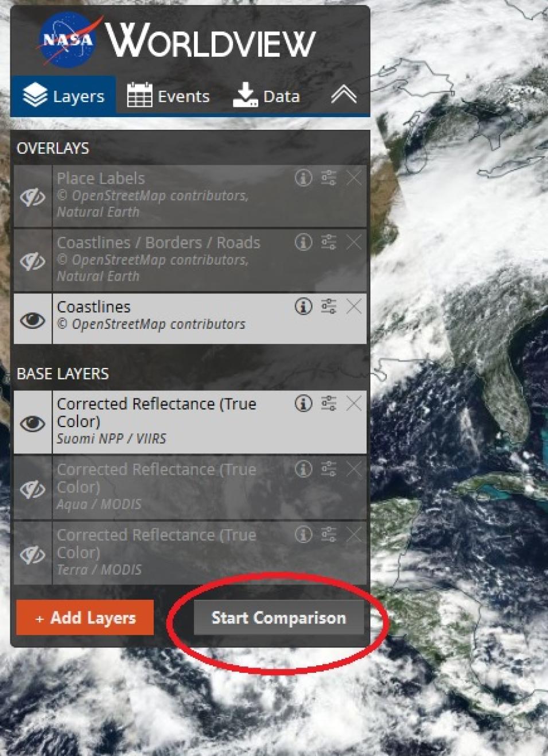Select the Terra / MODIS subtitle
The height and width of the screenshot is (756, 548).
[x=99, y=570]
